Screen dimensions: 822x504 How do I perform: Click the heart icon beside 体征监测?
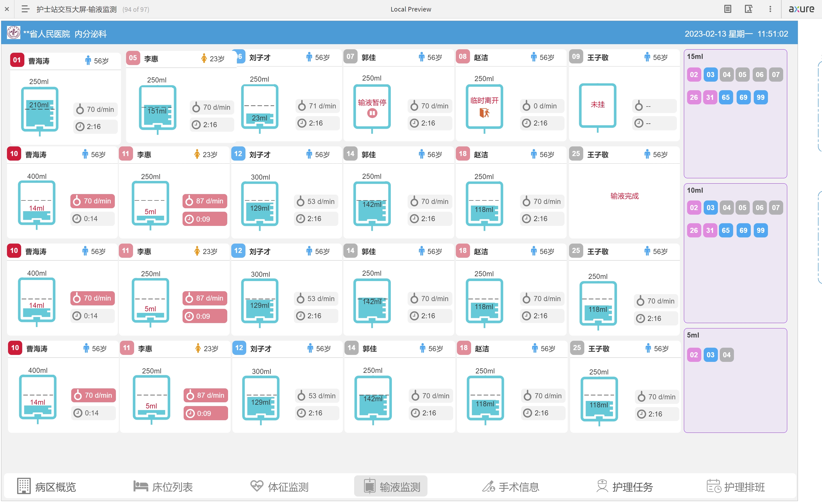tap(256, 486)
